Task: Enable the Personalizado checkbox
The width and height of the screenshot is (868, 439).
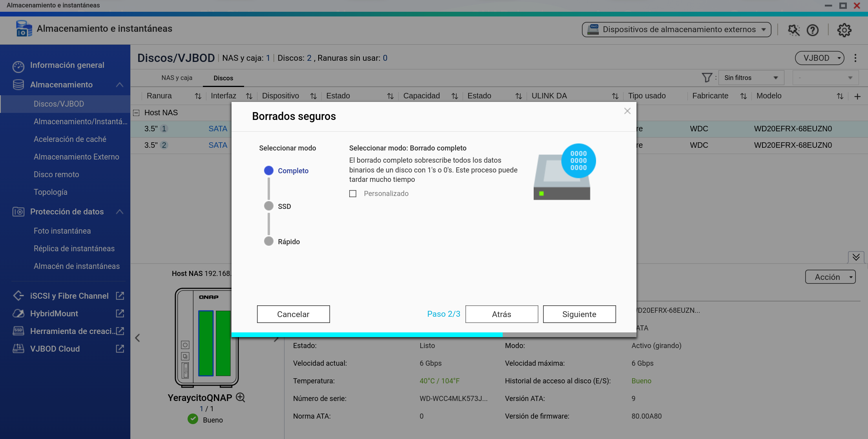Action: click(353, 194)
